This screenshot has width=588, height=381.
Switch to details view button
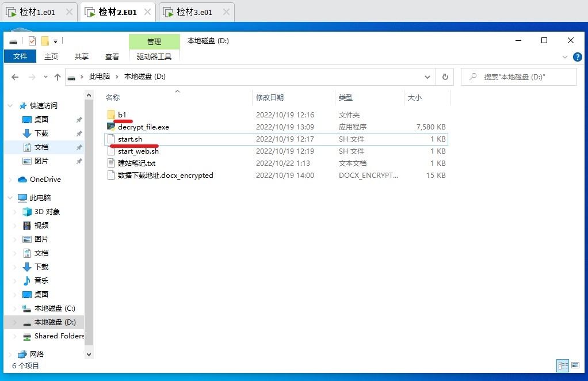pos(562,365)
